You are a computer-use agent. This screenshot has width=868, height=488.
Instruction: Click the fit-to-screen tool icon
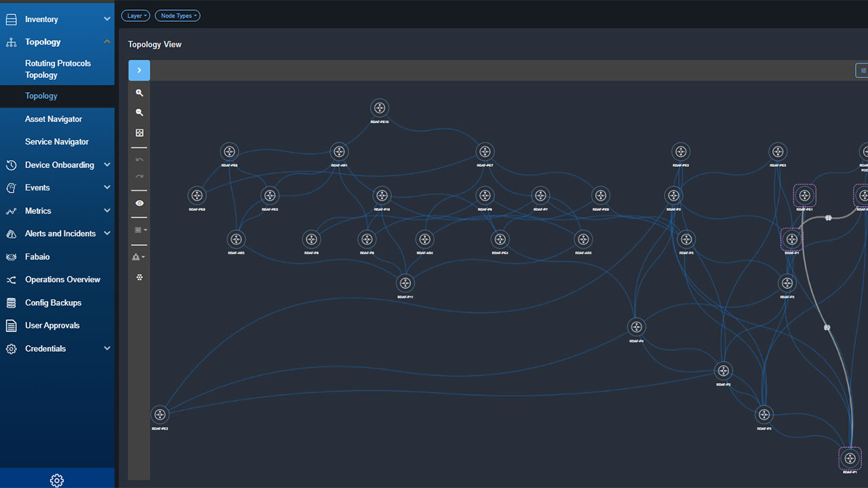pos(139,133)
